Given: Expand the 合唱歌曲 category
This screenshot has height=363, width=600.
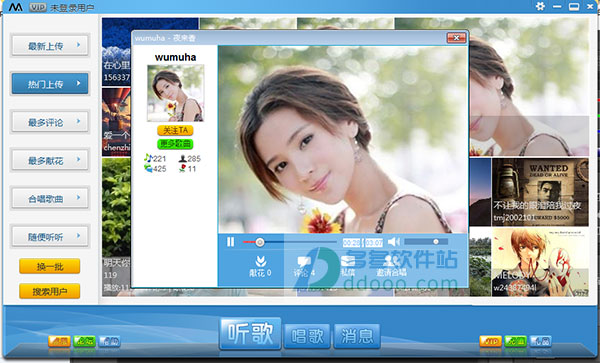Looking at the screenshot, I should tap(50, 199).
